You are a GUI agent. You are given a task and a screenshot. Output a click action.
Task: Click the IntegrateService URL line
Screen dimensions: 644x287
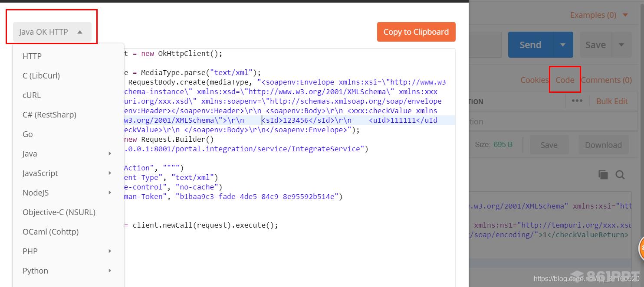(x=246, y=149)
